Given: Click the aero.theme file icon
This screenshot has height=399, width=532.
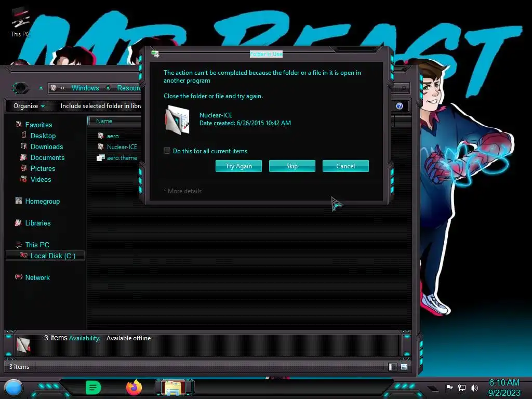Looking at the screenshot, I should point(101,157).
